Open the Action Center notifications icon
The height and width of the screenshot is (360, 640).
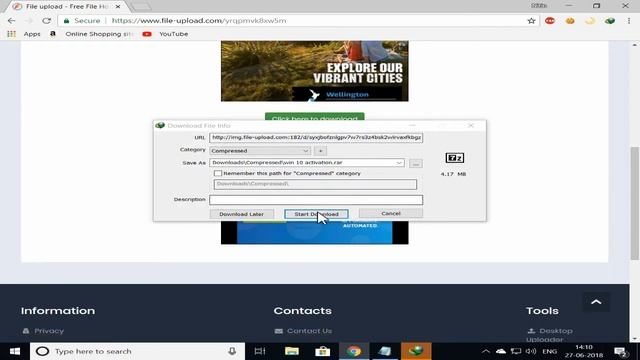click(x=621, y=351)
